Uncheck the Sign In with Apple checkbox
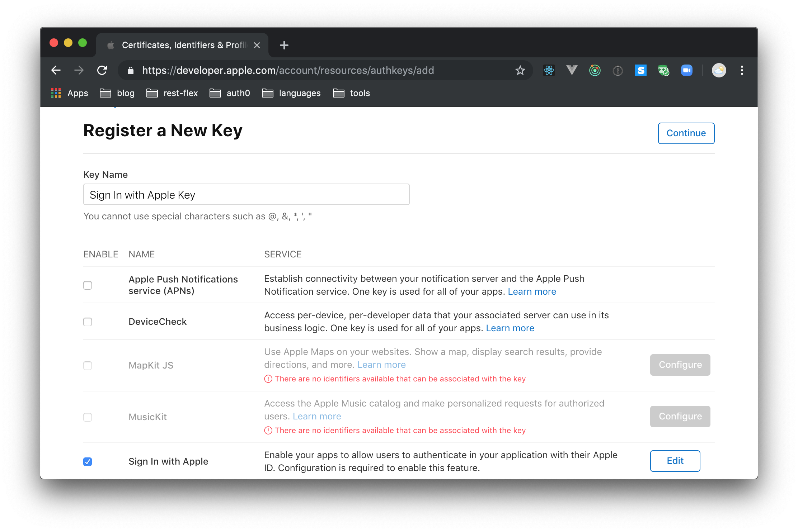This screenshot has width=798, height=532. click(88, 462)
